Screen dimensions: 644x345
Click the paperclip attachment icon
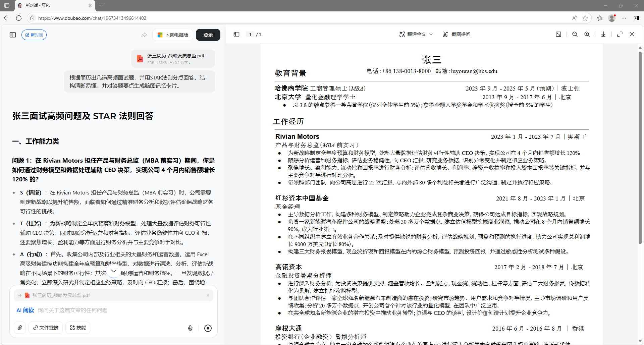pos(20,328)
